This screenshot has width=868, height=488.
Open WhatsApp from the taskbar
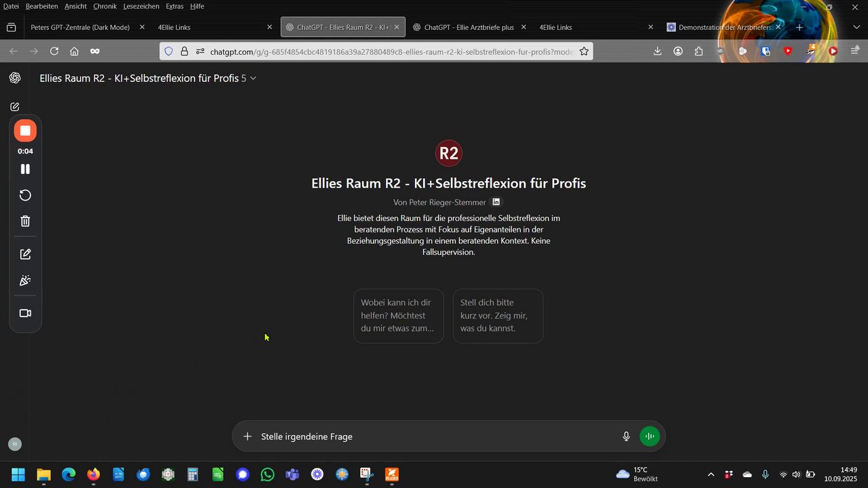point(267,474)
